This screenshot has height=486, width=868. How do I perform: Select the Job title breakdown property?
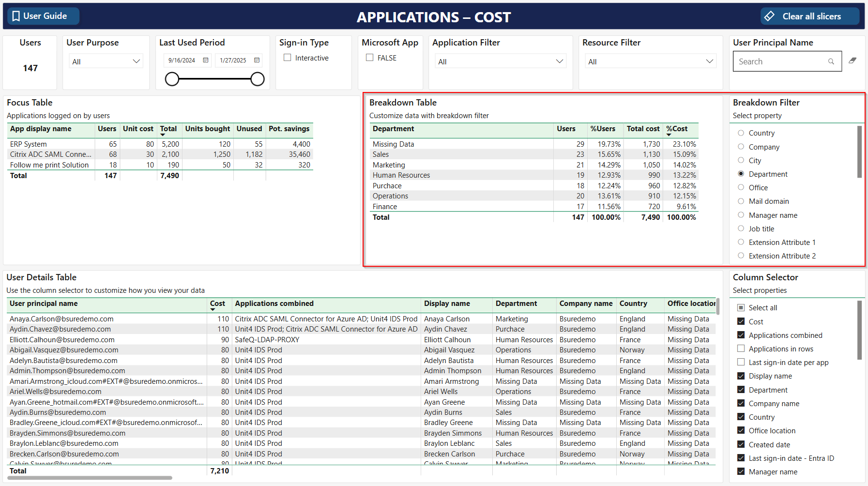(x=741, y=228)
